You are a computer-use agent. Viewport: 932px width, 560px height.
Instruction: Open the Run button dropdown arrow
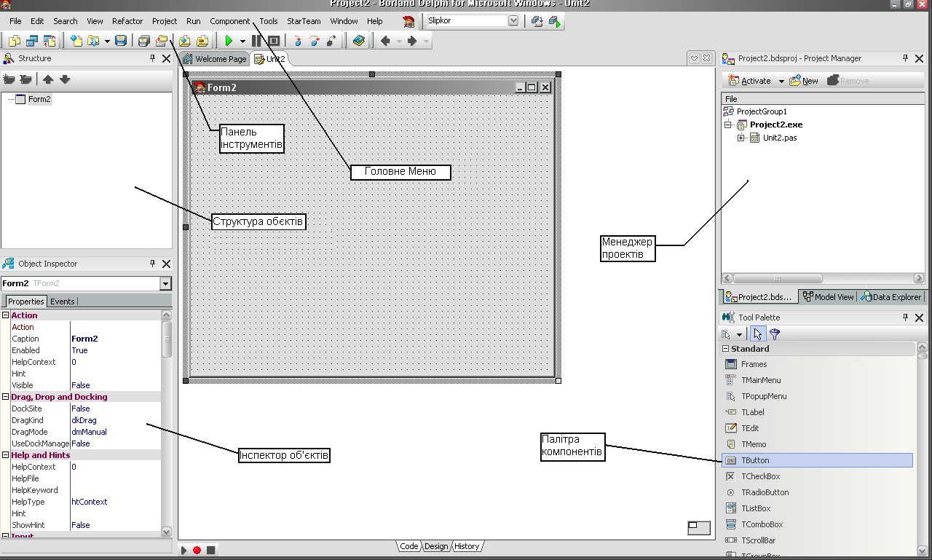(242, 42)
